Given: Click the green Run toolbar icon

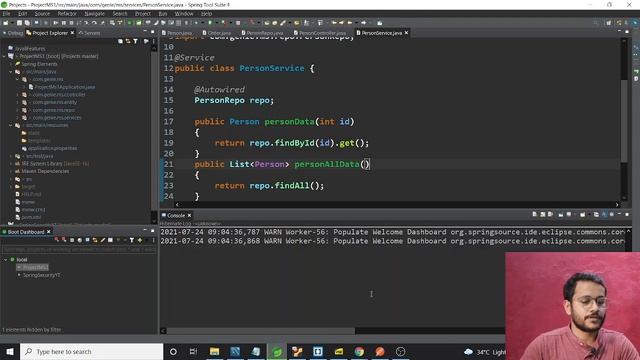Looking at the screenshot, I should (x=210, y=23).
